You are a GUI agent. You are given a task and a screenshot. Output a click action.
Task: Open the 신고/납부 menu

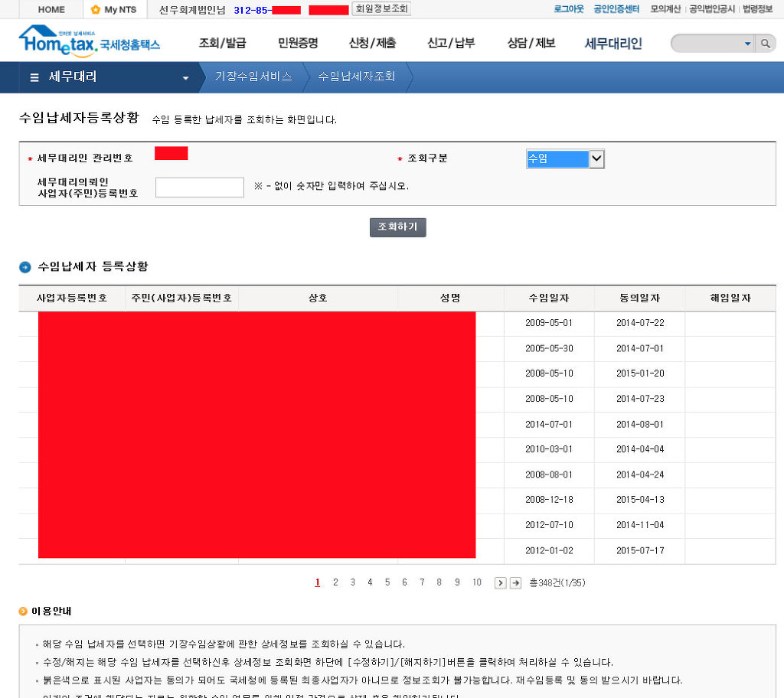(451, 43)
